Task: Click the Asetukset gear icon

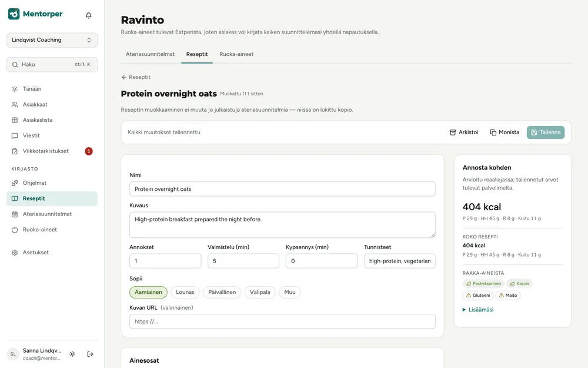Action: click(x=15, y=253)
